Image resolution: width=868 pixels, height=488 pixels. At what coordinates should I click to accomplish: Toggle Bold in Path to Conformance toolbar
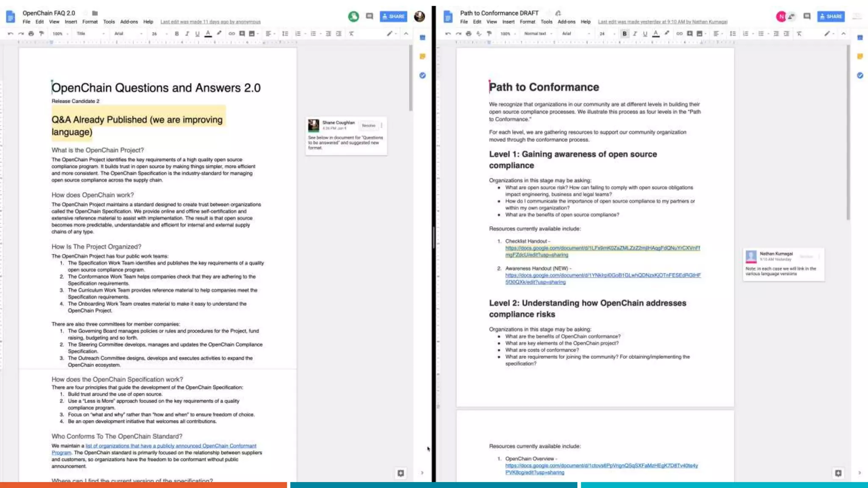[624, 33]
